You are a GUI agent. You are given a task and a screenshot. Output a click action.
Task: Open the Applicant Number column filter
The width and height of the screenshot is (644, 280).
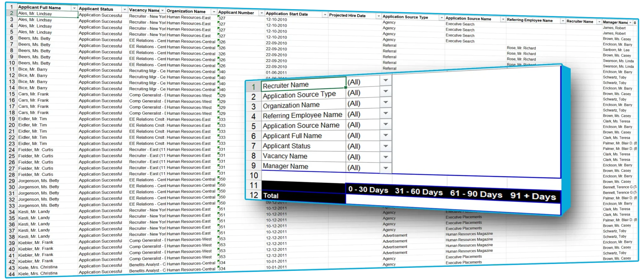click(261, 13)
